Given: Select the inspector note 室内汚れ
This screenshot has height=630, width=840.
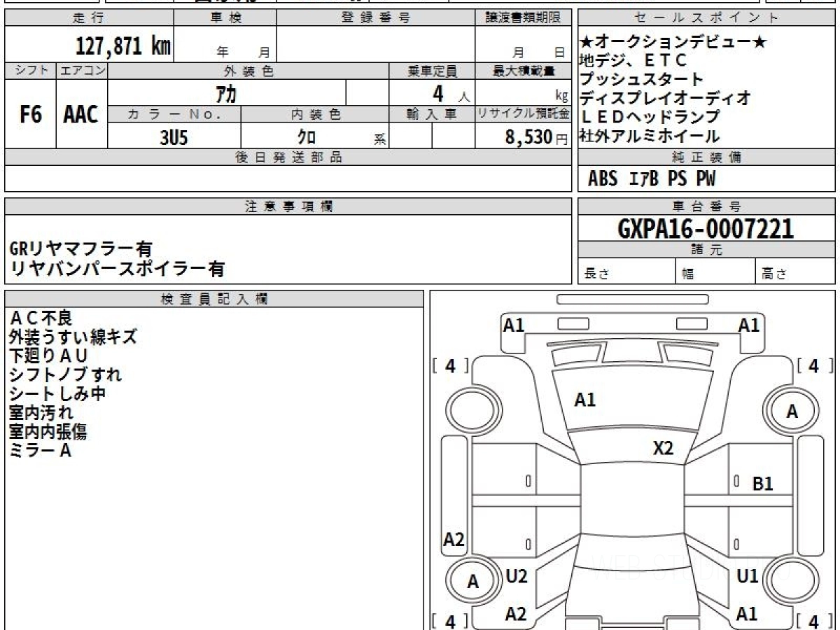Looking at the screenshot, I should pyautogui.click(x=41, y=412).
